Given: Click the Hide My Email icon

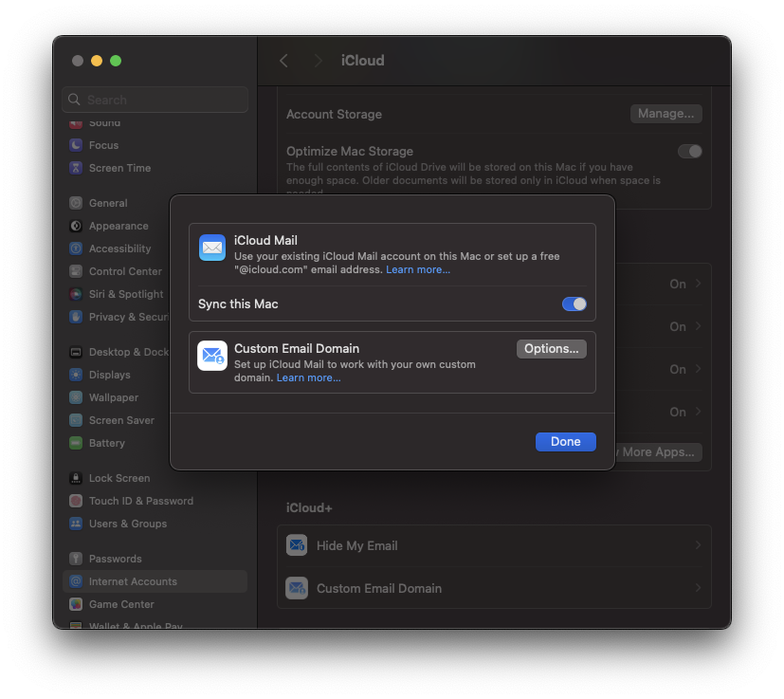Looking at the screenshot, I should coord(297,545).
